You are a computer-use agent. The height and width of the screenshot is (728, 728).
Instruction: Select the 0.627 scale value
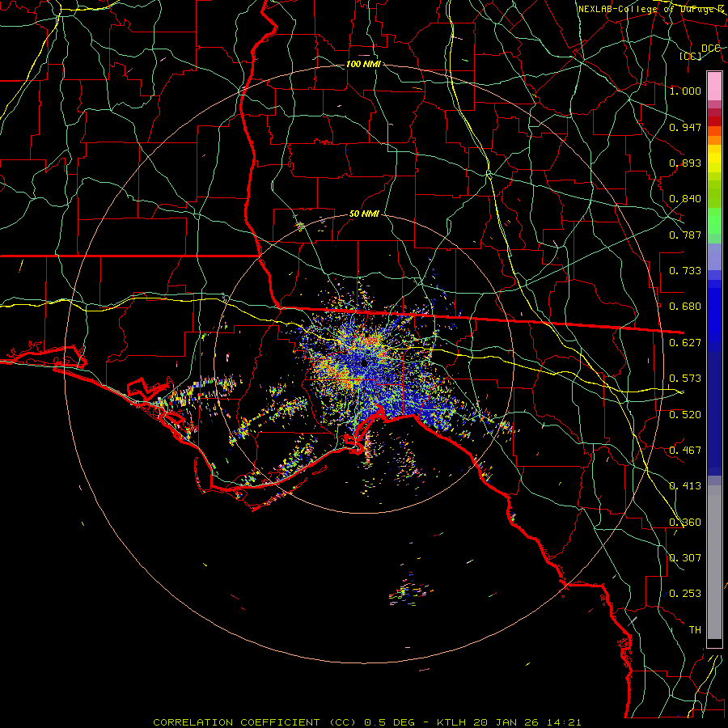click(x=685, y=343)
